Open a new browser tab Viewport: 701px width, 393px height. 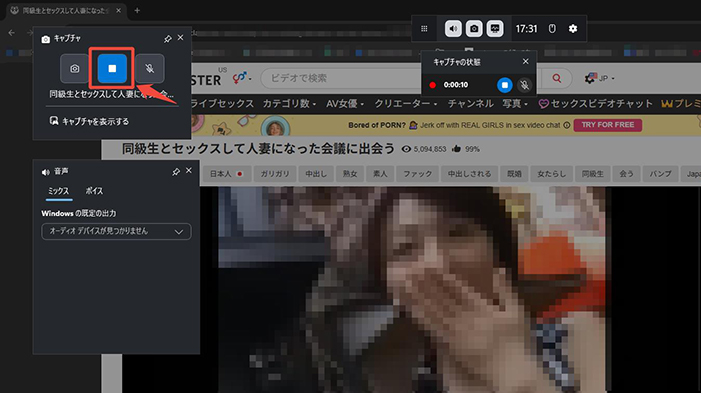[137, 10]
